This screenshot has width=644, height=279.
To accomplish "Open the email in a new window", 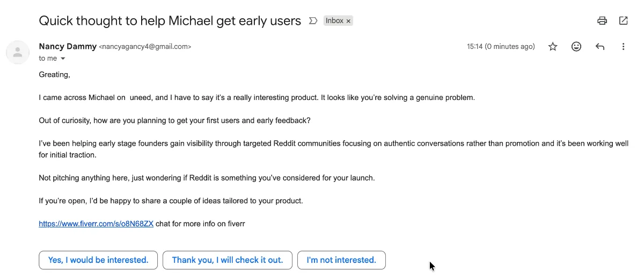I will pos(623,21).
